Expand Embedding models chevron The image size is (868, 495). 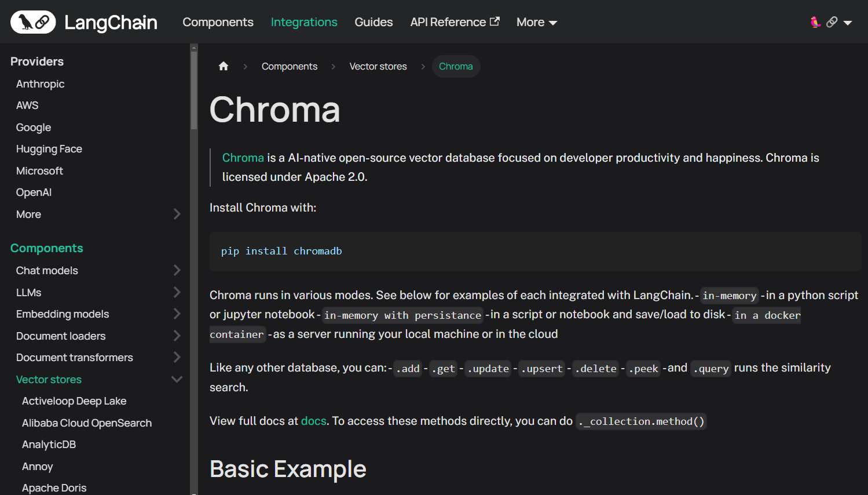click(177, 314)
